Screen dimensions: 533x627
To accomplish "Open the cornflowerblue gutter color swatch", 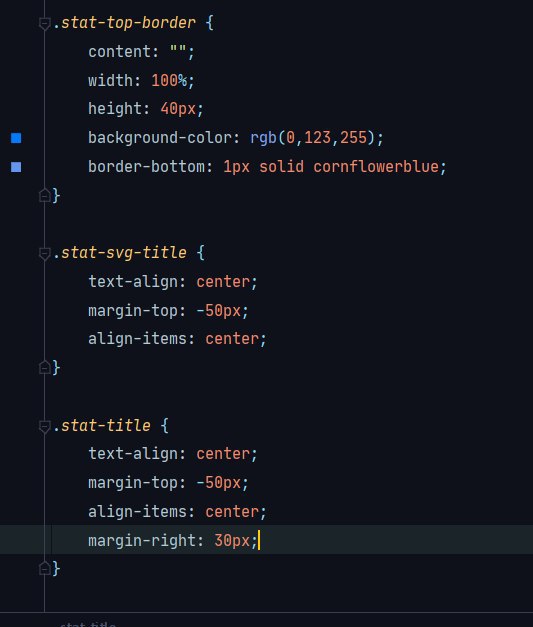I will (16, 167).
